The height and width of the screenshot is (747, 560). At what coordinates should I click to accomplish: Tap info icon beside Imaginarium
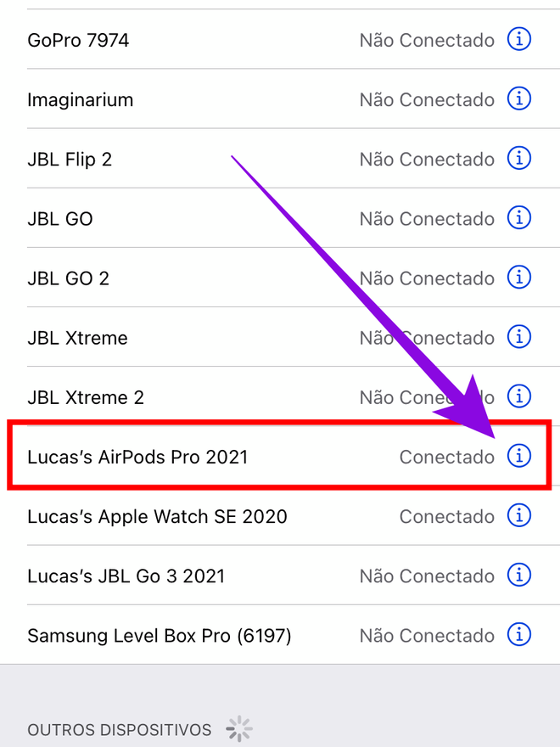coord(519,99)
